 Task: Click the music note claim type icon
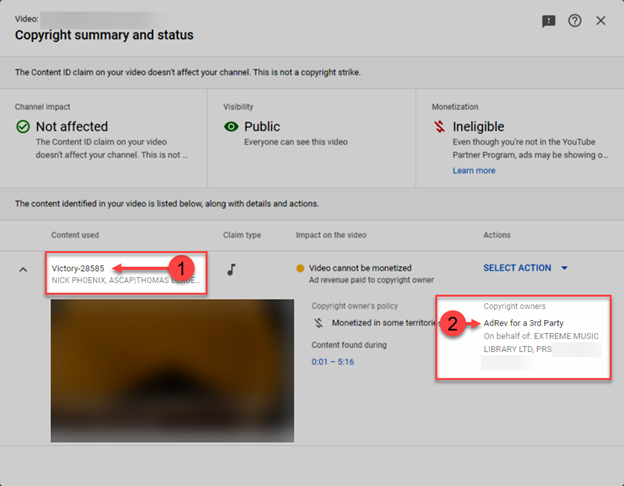232,269
